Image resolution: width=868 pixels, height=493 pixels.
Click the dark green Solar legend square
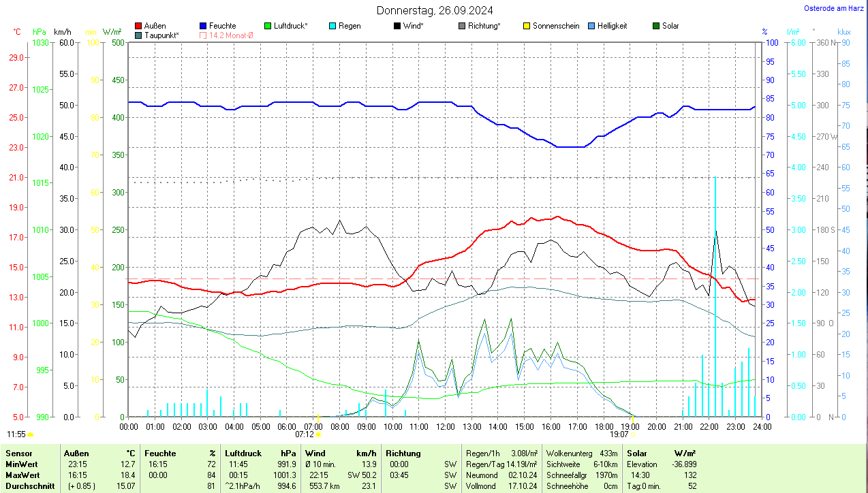click(656, 26)
